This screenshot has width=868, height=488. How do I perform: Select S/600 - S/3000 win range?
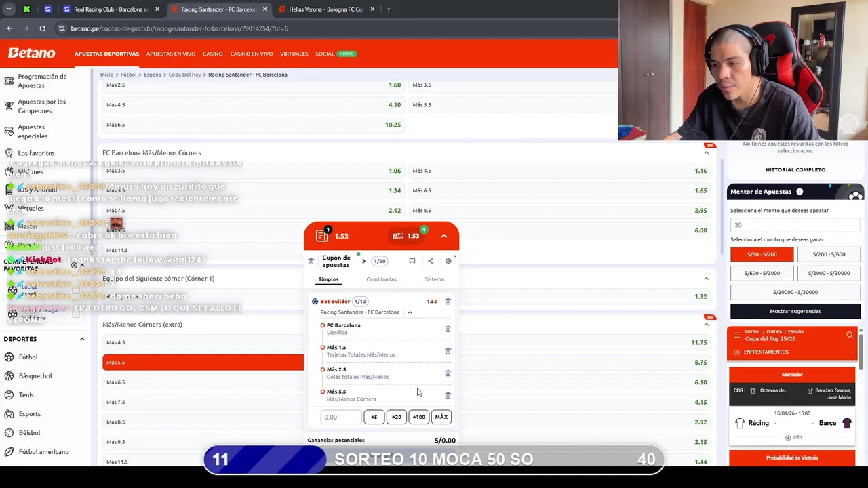click(x=762, y=273)
